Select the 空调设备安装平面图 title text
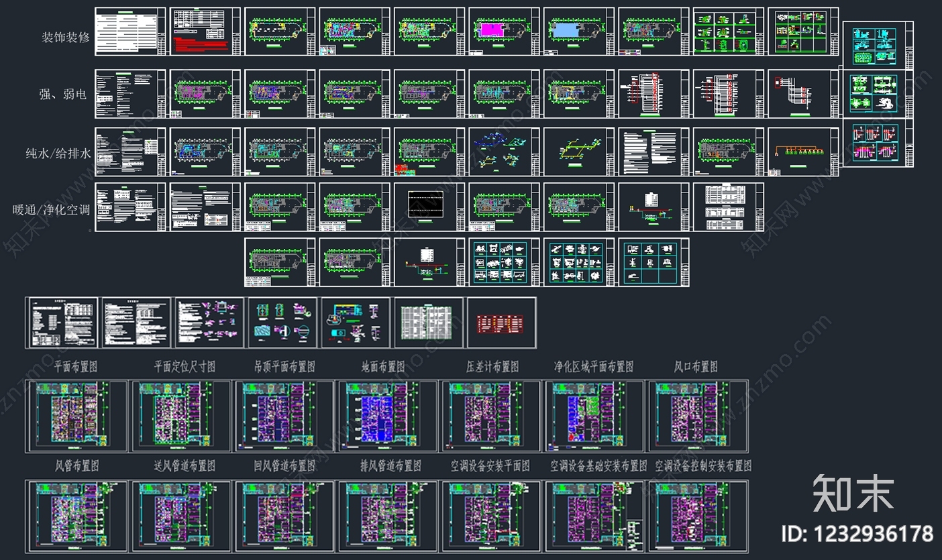942x560 pixels. pos(490,465)
